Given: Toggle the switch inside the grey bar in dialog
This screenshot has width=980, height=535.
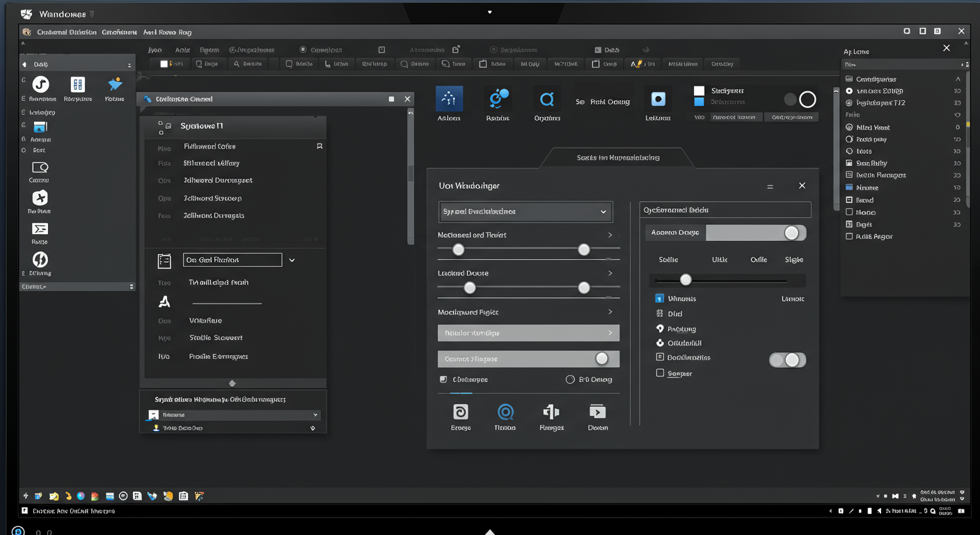Looking at the screenshot, I should (602, 359).
